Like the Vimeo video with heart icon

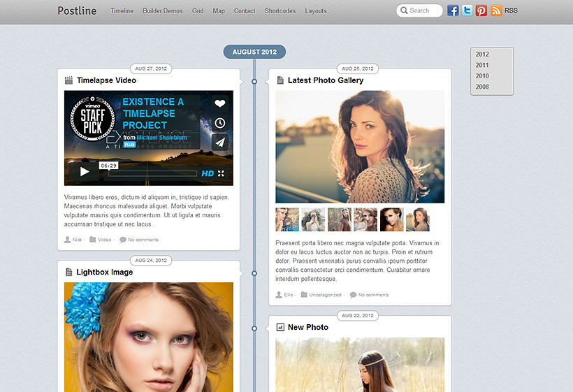point(220,103)
